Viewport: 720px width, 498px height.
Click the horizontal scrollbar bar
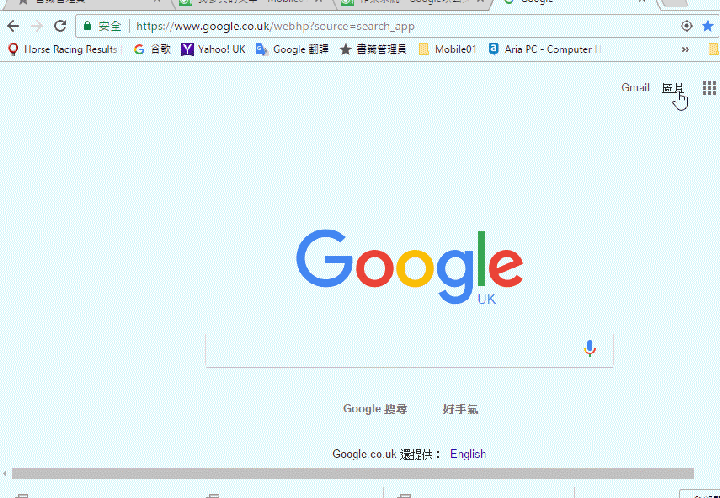coord(353,473)
